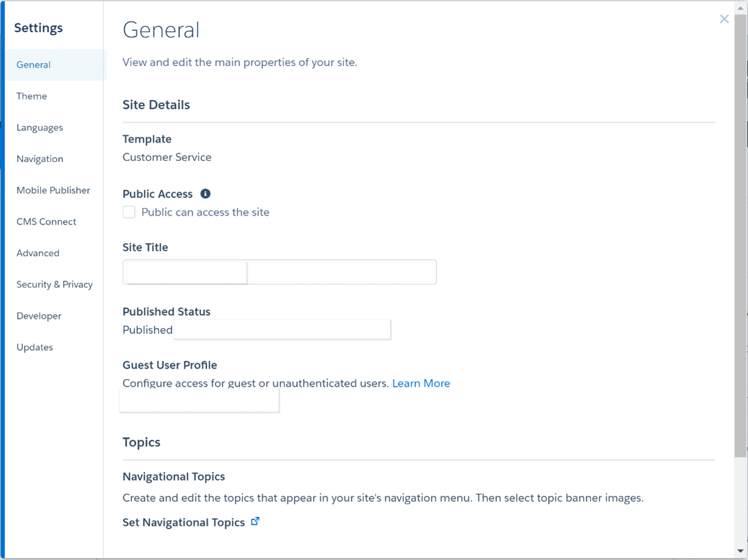Go to the Navigation settings section
This screenshot has height=560, width=748.
pos(39,159)
